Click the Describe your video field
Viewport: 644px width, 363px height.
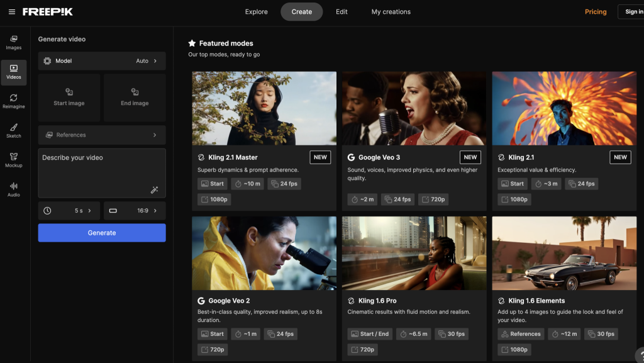pyautogui.click(x=102, y=173)
